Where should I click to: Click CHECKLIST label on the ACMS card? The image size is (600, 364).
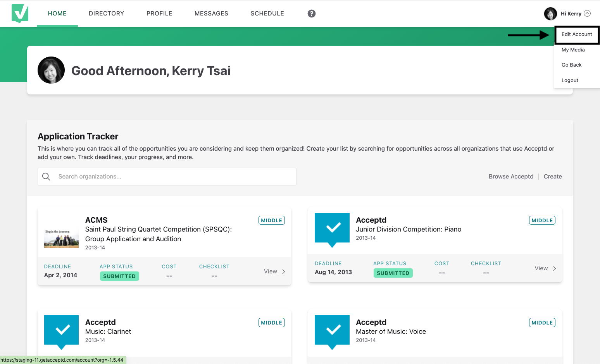(214, 267)
